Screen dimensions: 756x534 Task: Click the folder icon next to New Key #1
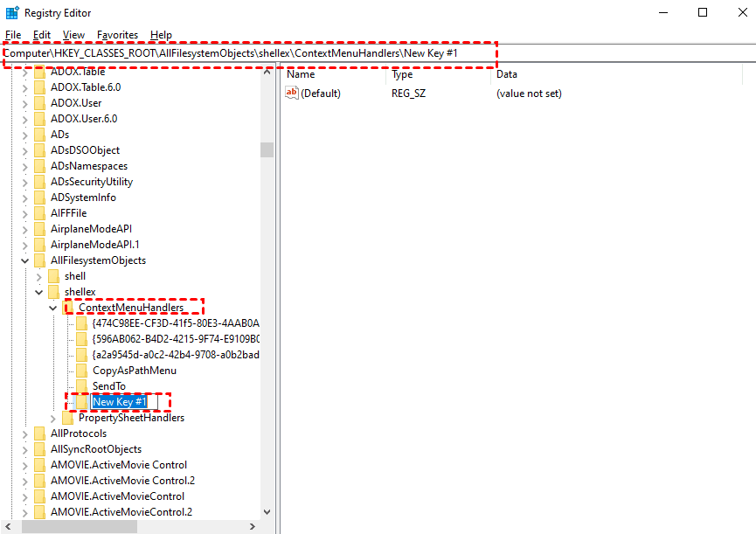click(x=82, y=401)
